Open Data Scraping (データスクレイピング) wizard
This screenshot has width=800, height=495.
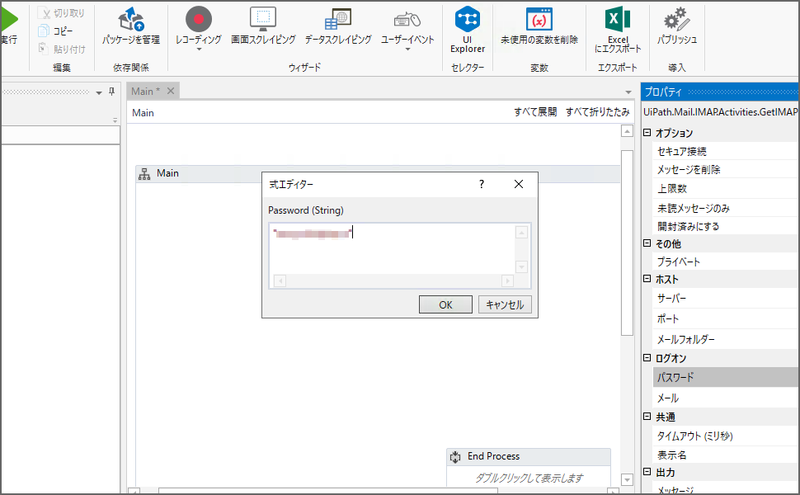click(338, 26)
